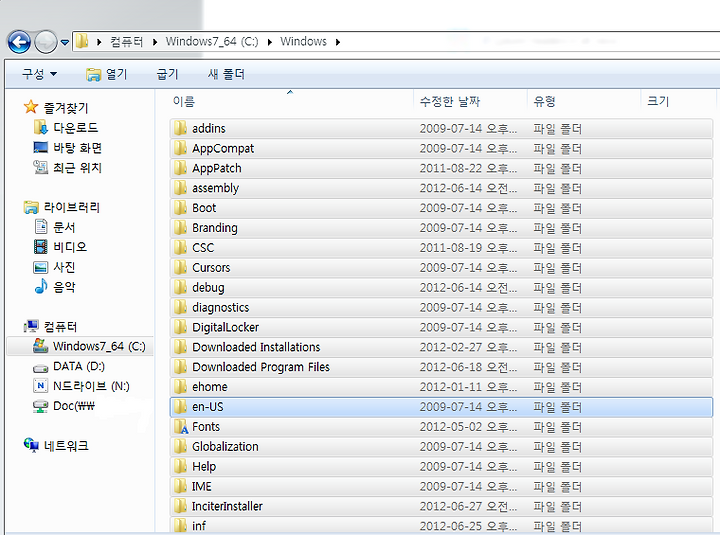Select the DATA (D:) drive

(x=69, y=366)
